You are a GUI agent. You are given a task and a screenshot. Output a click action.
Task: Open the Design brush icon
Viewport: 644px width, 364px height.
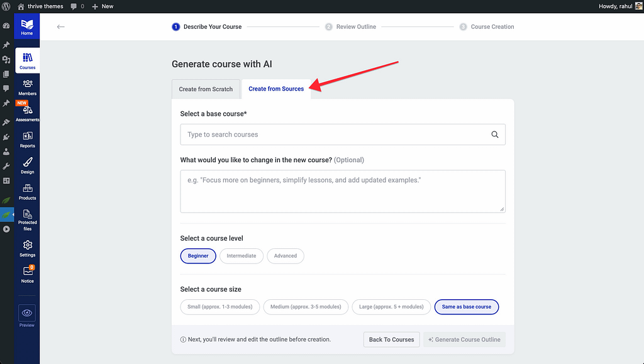click(27, 165)
